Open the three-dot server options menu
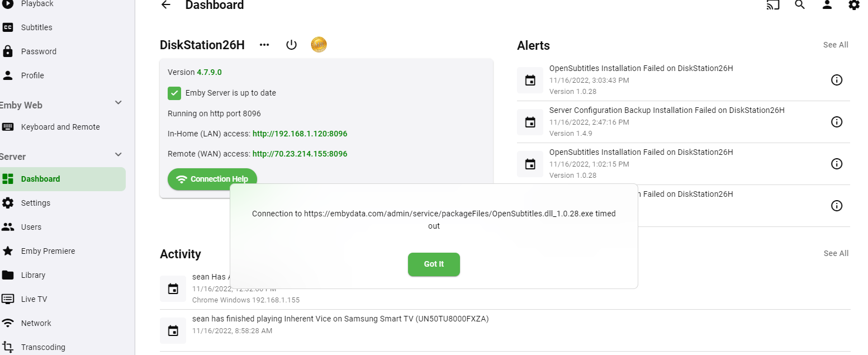 (x=264, y=45)
